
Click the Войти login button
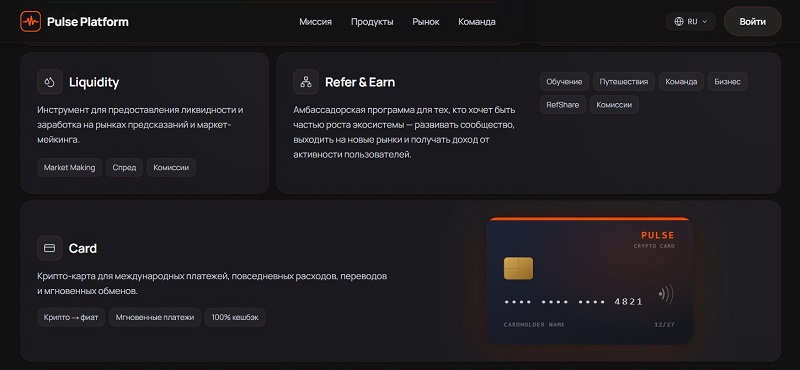[753, 21]
